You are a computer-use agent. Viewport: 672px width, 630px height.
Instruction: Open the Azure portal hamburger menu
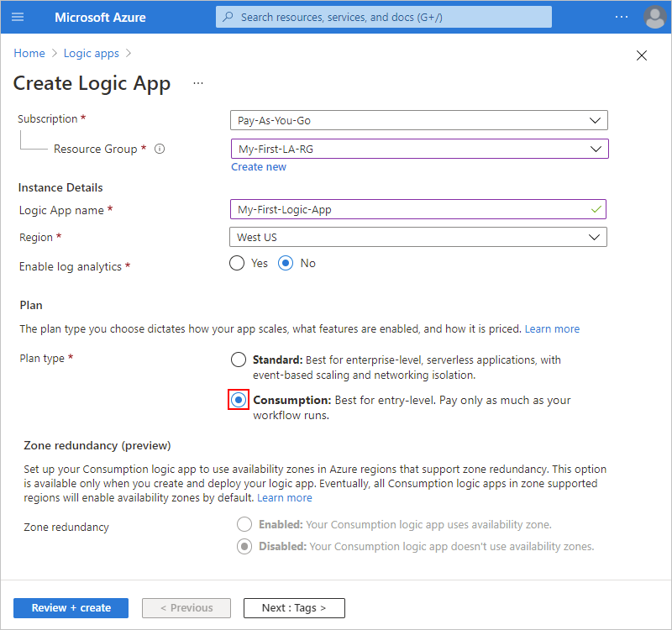pos(18,17)
